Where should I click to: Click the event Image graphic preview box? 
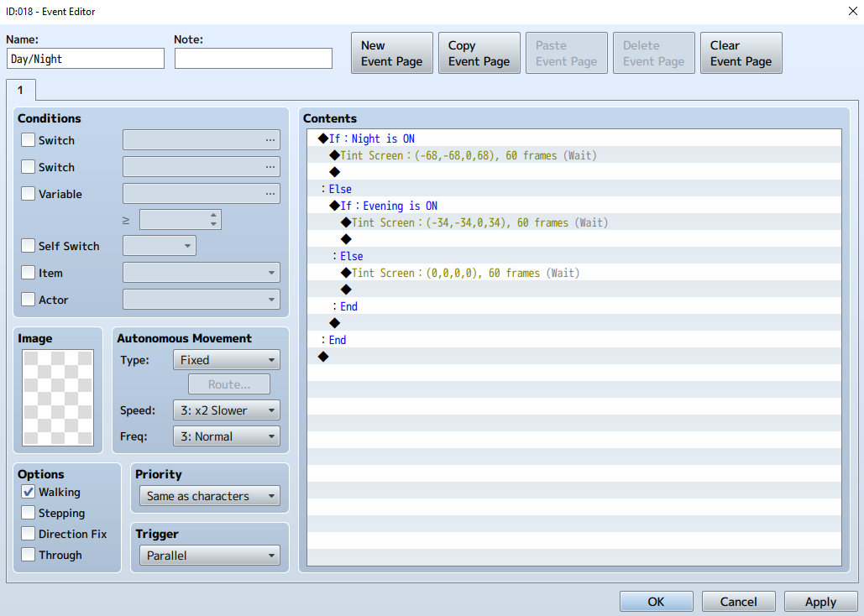coord(58,397)
